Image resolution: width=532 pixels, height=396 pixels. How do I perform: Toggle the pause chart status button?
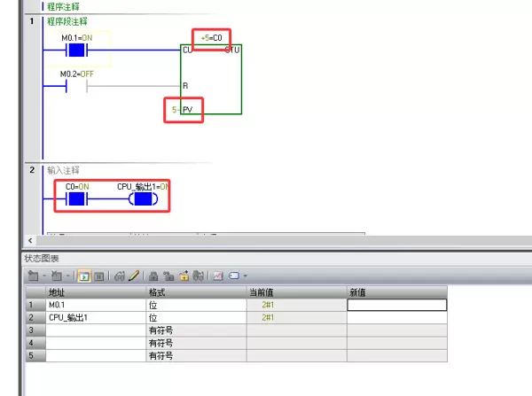point(99,276)
